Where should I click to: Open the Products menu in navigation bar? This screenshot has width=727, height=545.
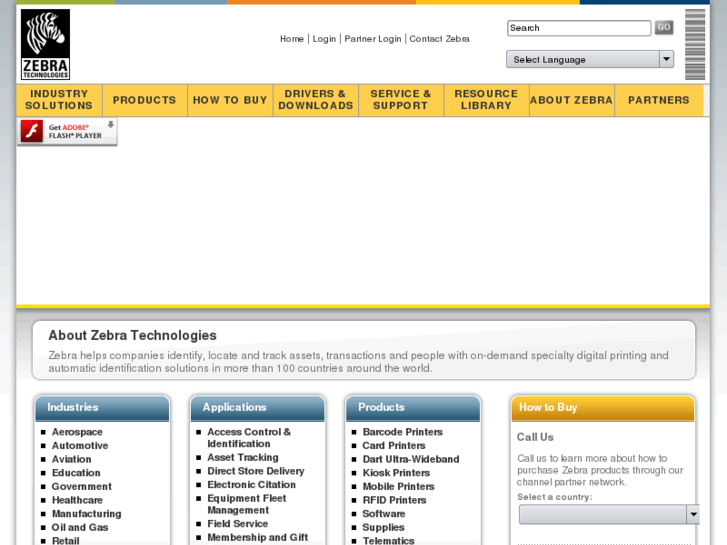tap(145, 100)
